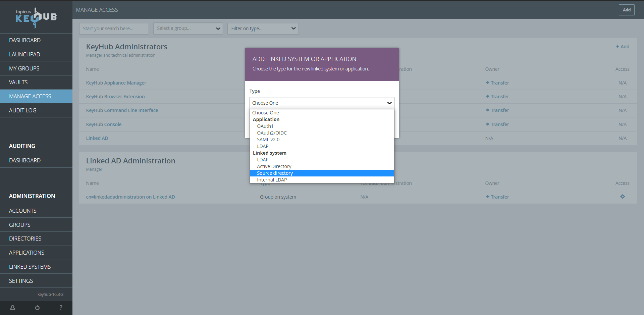Select OAuth2/OIDC application type

322,133
